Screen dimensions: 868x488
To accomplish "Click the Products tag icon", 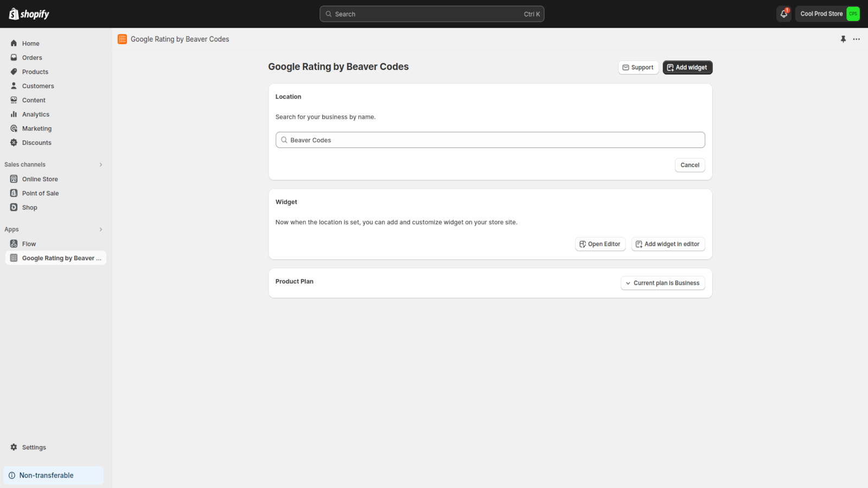I will click(x=14, y=72).
